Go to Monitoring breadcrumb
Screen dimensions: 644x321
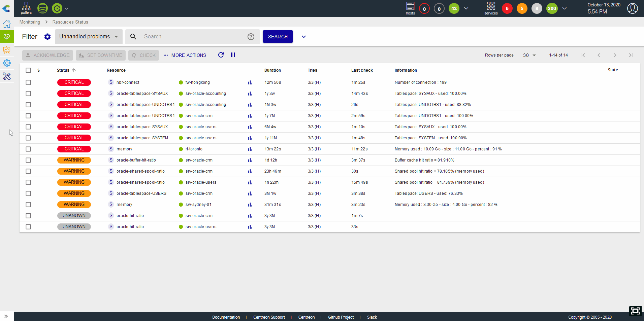click(30, 22)
